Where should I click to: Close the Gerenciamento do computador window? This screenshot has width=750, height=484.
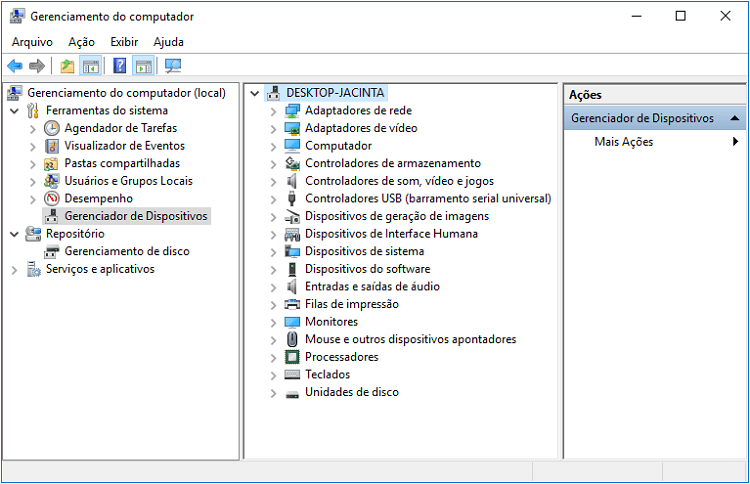[725, 16]
